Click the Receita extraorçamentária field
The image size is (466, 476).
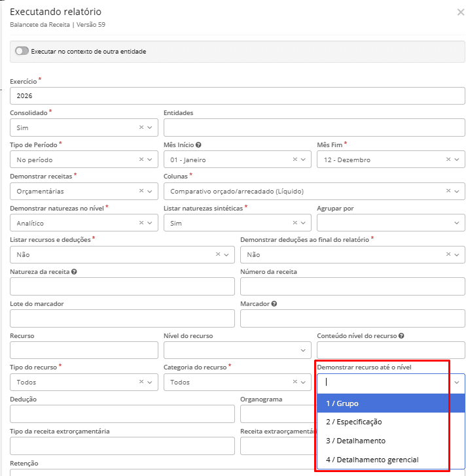(279, 446)
